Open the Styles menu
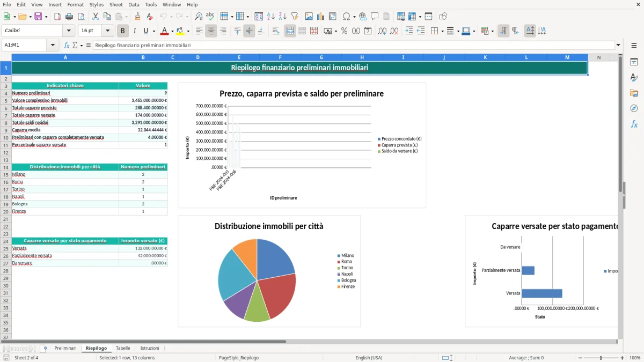The image size is (644, 362). click(x=97, y=4)
